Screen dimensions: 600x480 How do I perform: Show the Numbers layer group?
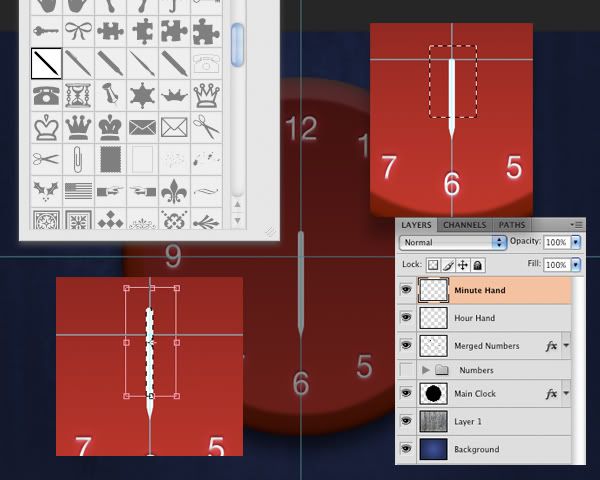click(x=406, y=370)
